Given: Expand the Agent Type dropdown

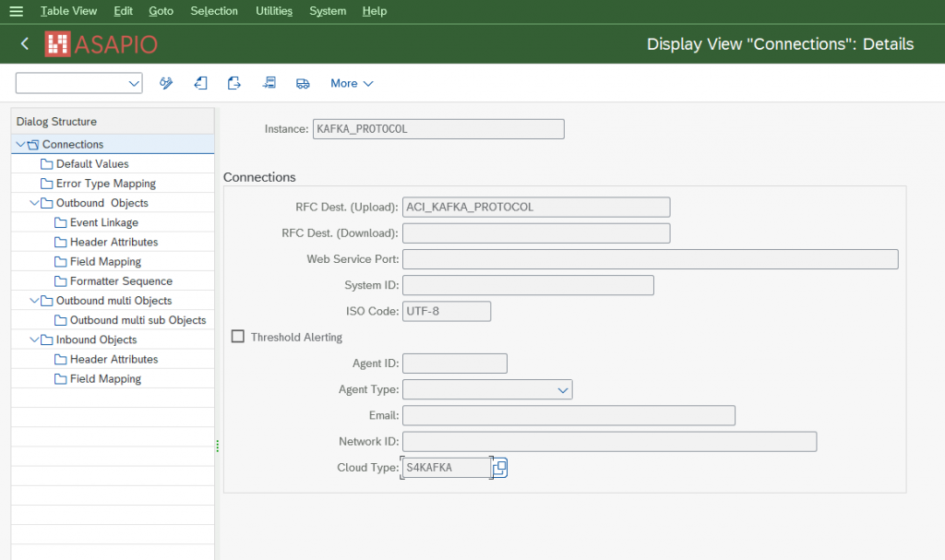Looking at the screenshot, I should coord(562,390).
